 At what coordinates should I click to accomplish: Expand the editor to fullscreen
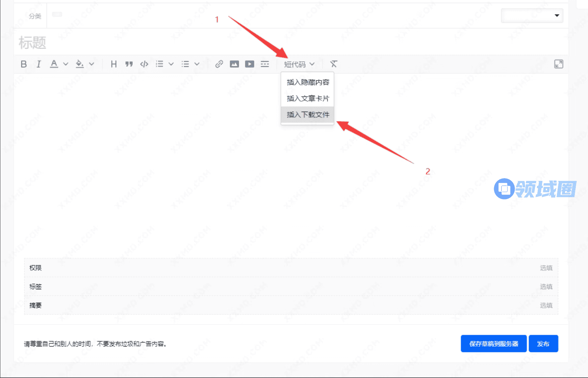point(559,64)
